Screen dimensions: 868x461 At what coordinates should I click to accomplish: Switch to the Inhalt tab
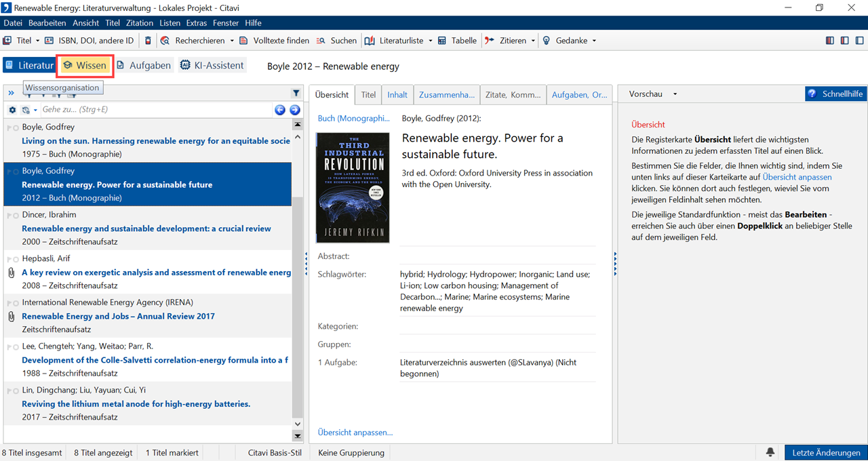[x=397, y=95]
